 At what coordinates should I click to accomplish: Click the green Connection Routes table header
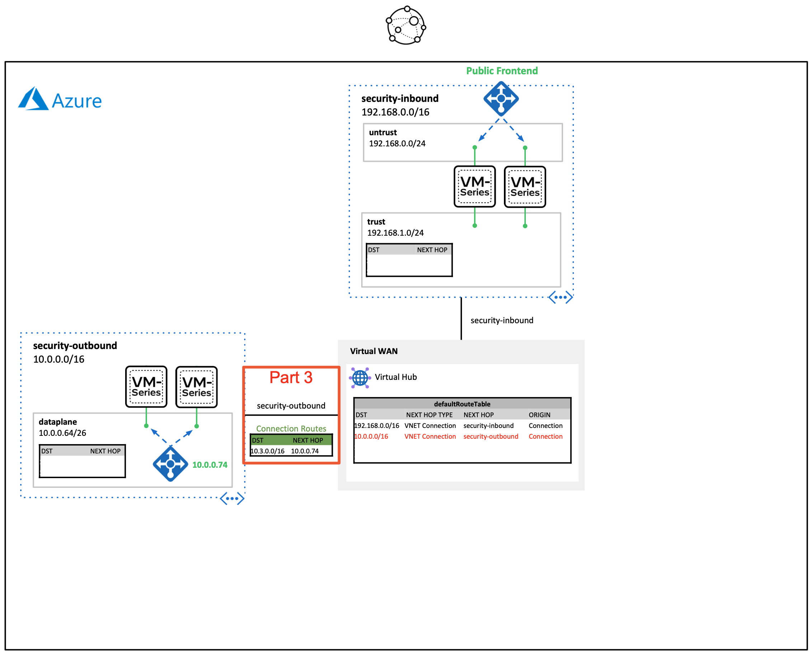click(291, 440)
